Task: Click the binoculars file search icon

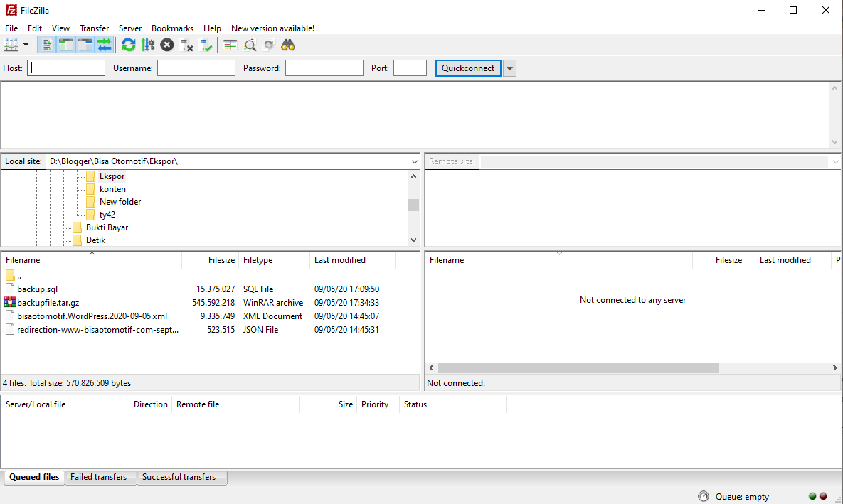Action: [288, 45]
